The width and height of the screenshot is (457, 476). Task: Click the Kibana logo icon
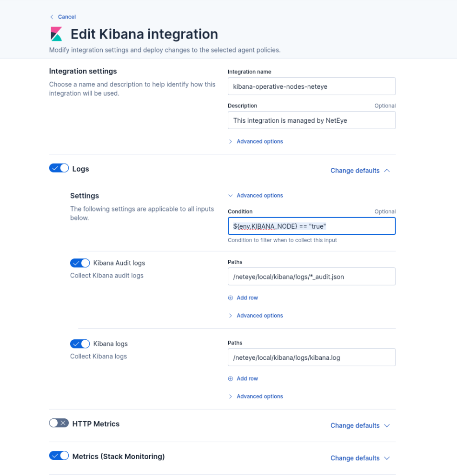[56, 34]
